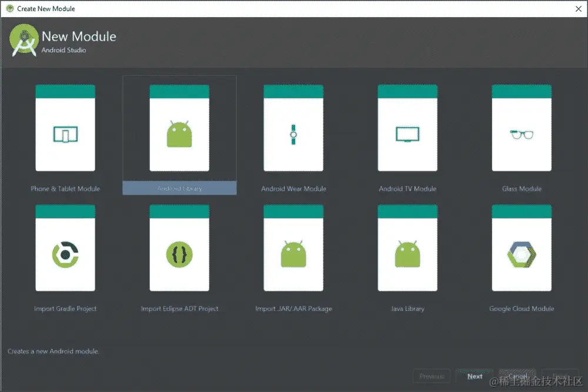The width and height of the screenshot is (588, 392).
Task: Select the Phone & Tablet Module card
Action: 65,128
